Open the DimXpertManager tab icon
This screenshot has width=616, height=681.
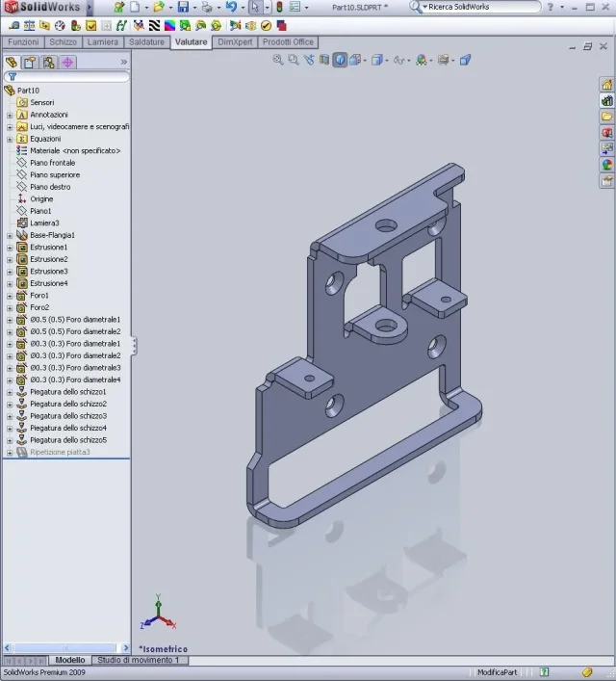click(67, 62)
